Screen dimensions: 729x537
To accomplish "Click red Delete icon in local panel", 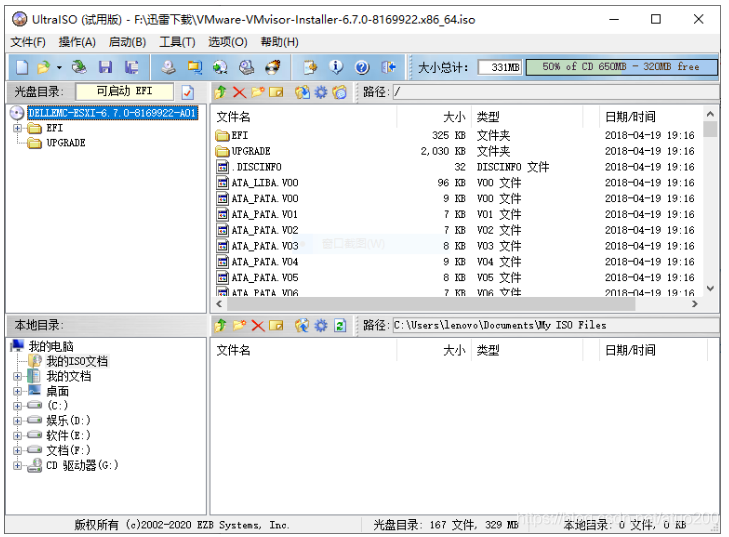I will pyautogui.click(x=258, y=325).
